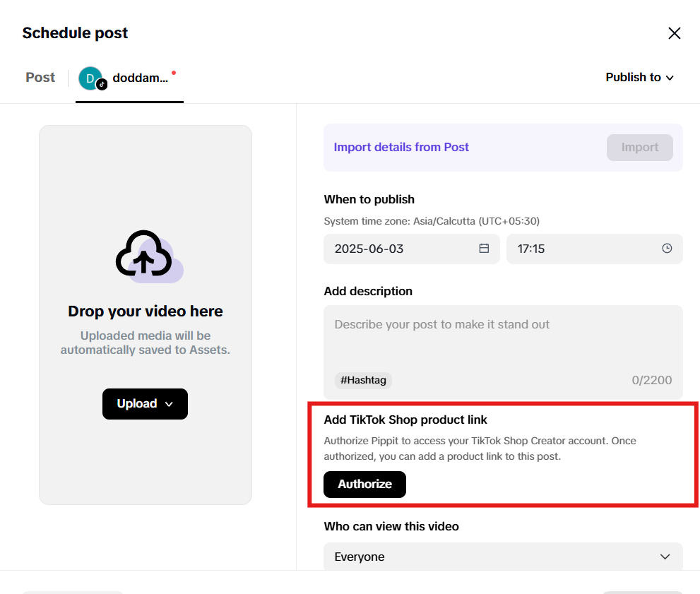Open the calendar icon in date field
This screenshot has width=700, height=594.
click(x=483, y=248)
